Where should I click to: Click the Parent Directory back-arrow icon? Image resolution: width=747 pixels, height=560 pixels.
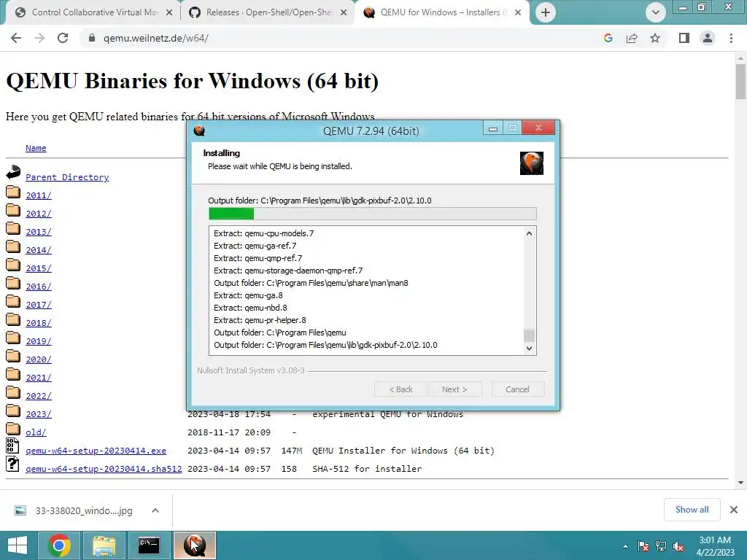pos(13,172)
